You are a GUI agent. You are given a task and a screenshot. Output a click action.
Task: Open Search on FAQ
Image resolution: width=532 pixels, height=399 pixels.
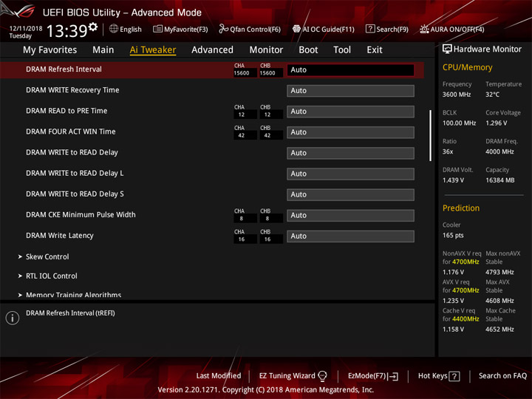click(502, 375)
